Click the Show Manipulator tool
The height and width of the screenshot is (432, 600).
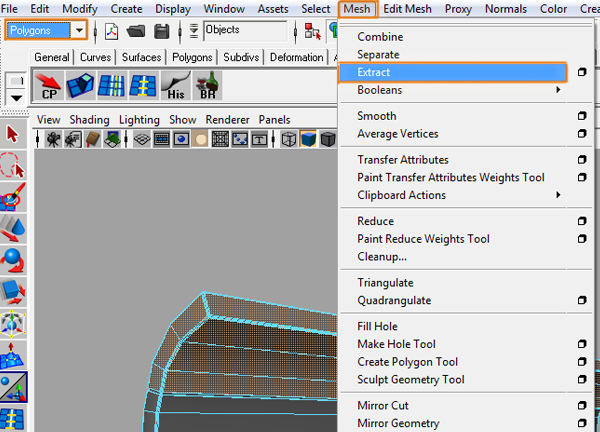coord(13,387)
